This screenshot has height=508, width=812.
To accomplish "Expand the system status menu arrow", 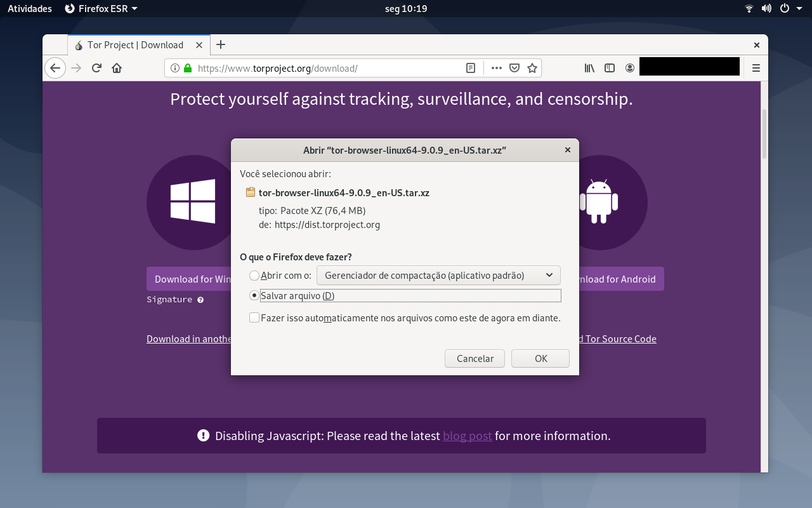I will pyautogui.click(x=799, y=9).
